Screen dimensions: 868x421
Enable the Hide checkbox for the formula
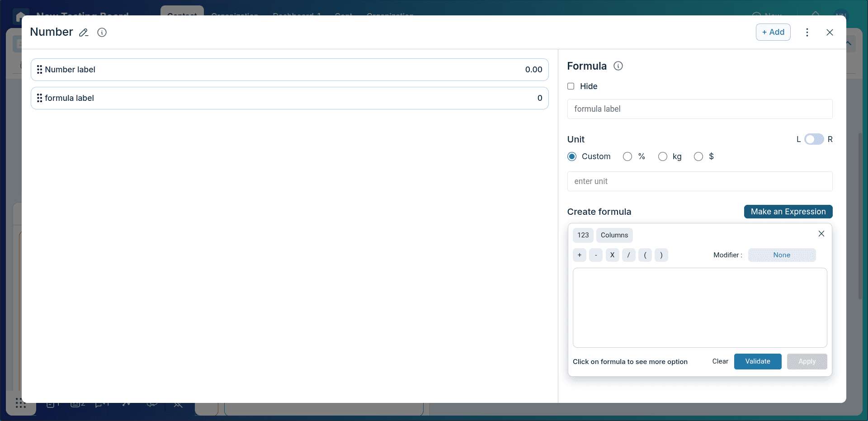(x=571, y=86)
